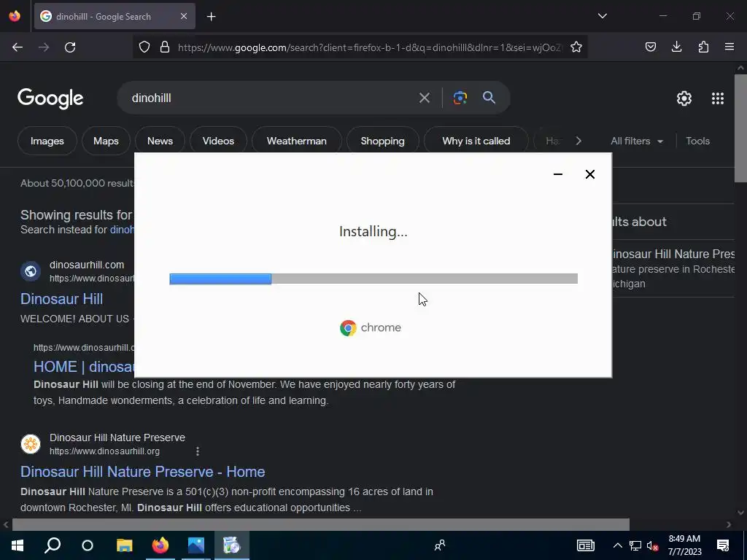This screenshot has width=747, height=560.
Task: Click the Firefox forward arrow
Action: click(44, 47)
